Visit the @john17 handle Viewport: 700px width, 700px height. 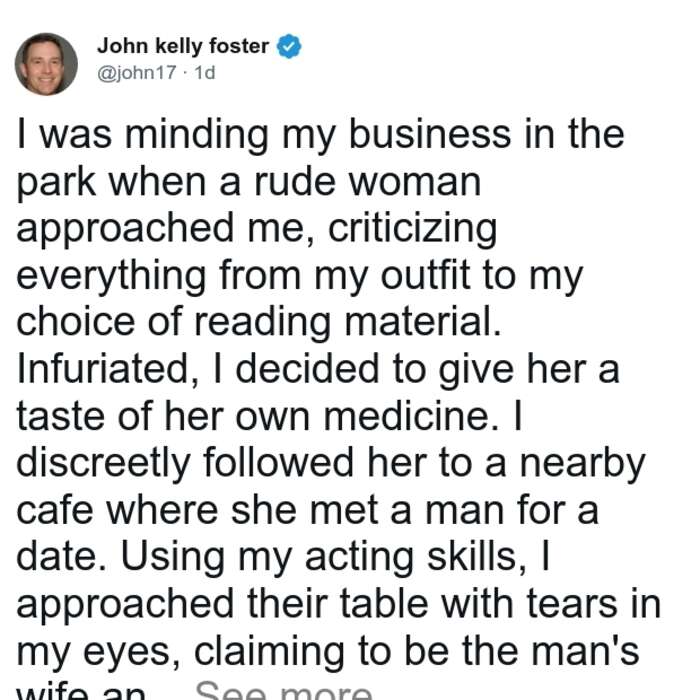(x=137, y=72)
